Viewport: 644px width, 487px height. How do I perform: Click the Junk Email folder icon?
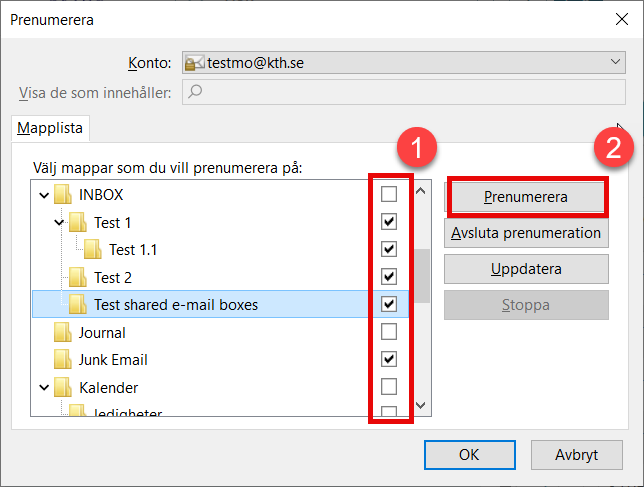coord(63,360)
